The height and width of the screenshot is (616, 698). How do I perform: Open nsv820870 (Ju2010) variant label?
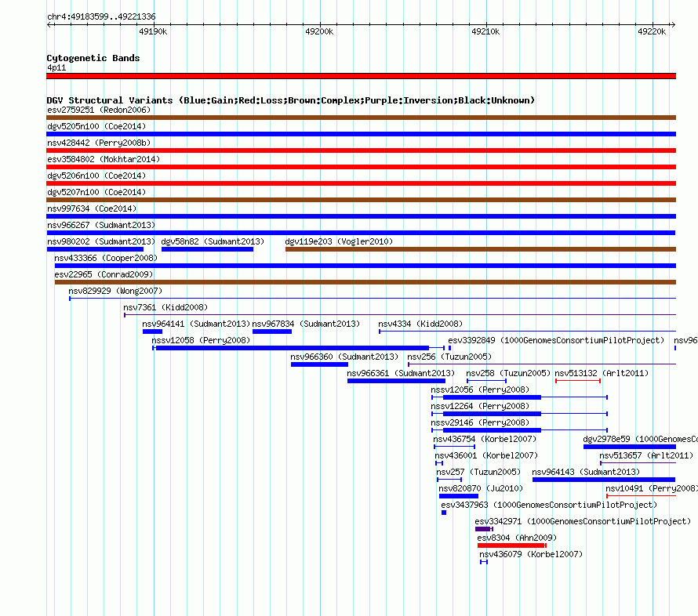click(481, 488)
